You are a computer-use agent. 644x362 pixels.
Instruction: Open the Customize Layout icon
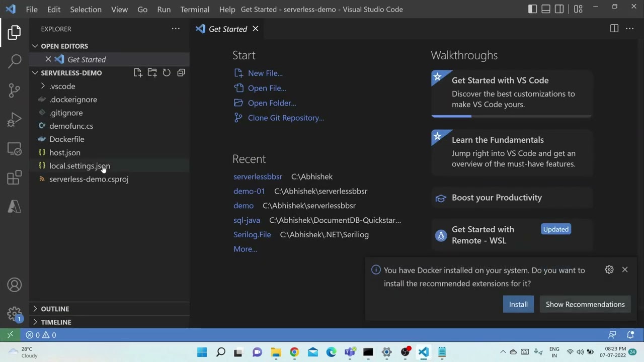[x=578, y=9]
